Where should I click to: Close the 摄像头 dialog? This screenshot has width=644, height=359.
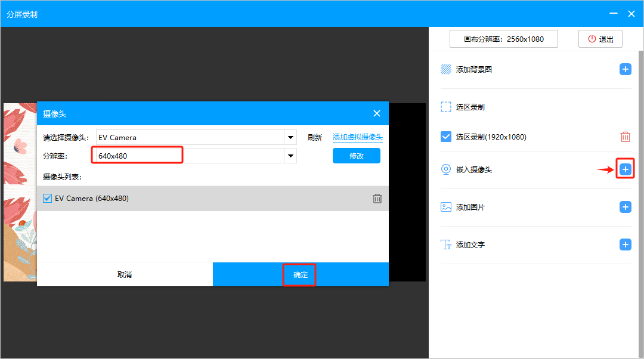pos(376,113)
